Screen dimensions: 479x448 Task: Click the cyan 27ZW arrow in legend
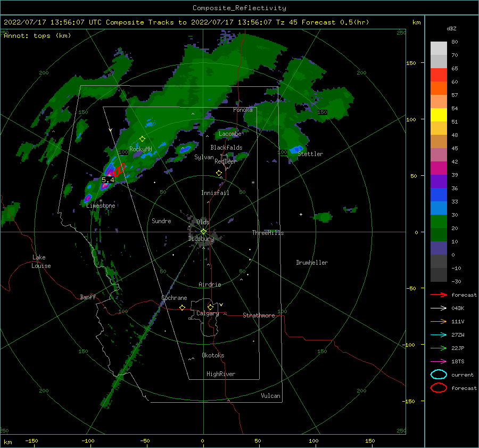point(439,335)
